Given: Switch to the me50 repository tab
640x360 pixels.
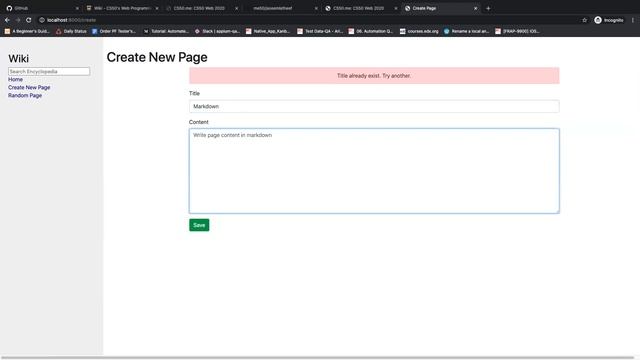Looking at the screenshot, I should (281, 8).
